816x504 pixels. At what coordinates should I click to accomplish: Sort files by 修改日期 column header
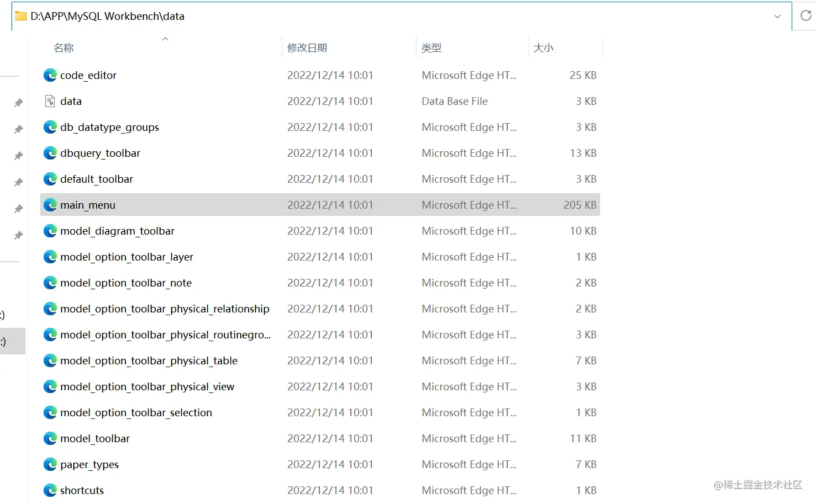point(307,48)
